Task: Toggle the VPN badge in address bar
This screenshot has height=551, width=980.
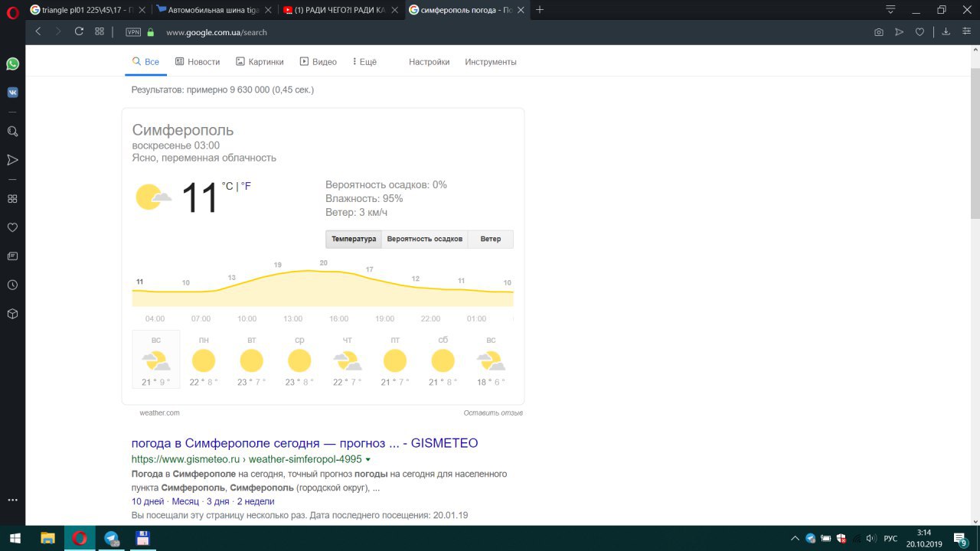Action: click(133, 32)
